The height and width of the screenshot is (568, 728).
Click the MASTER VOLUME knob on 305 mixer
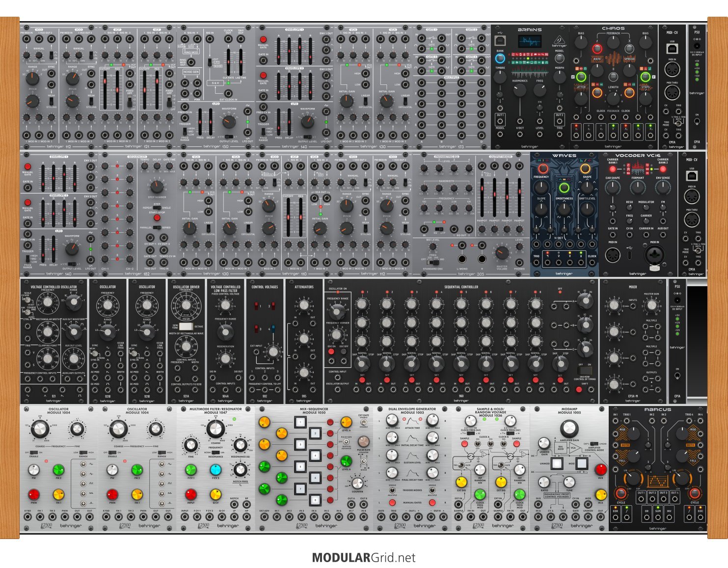tap(502, 253)
